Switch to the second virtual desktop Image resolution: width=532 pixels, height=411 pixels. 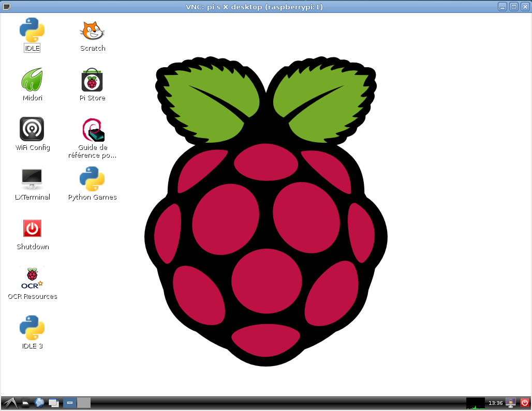pos(84,403)
